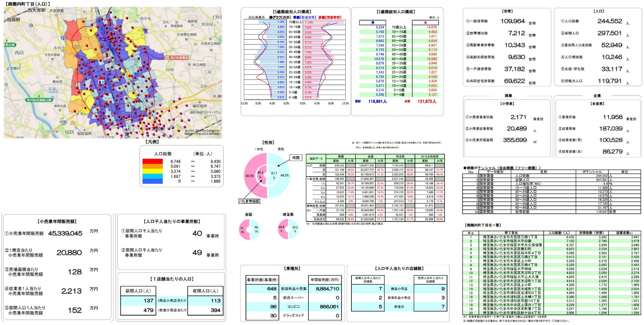
Task: Click the dark blue lowest-range legend swatch
Action: 152,181
